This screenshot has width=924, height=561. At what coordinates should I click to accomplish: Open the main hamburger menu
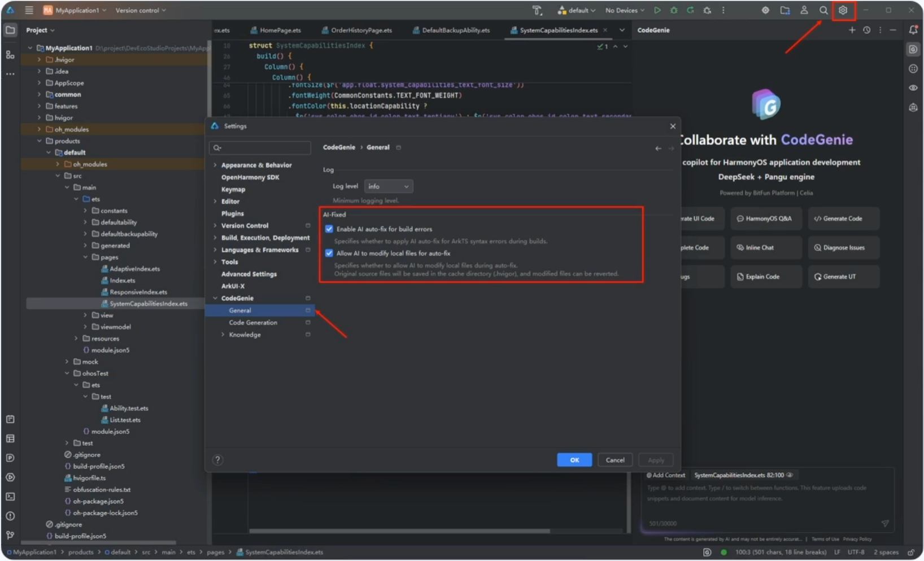point(29,10)
